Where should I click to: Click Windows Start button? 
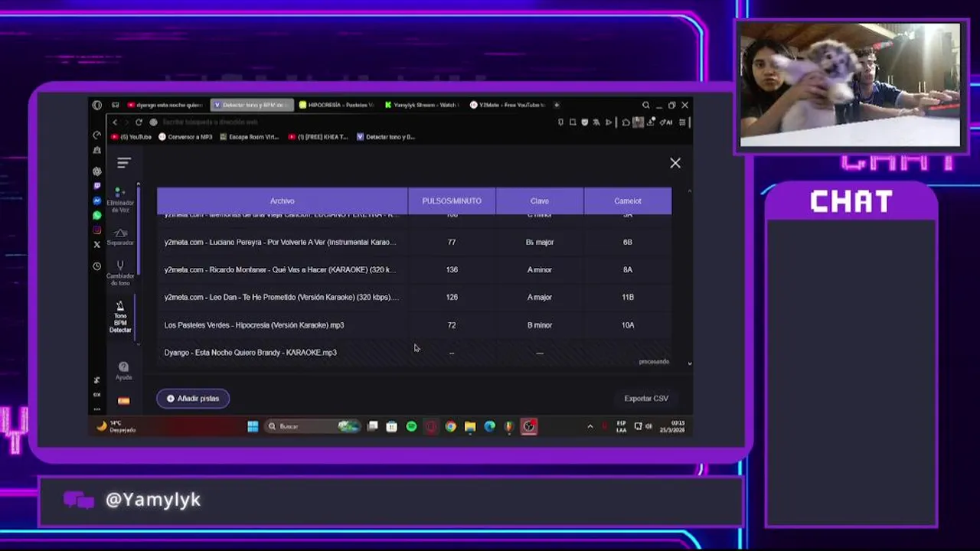click(x=253, y=426)
